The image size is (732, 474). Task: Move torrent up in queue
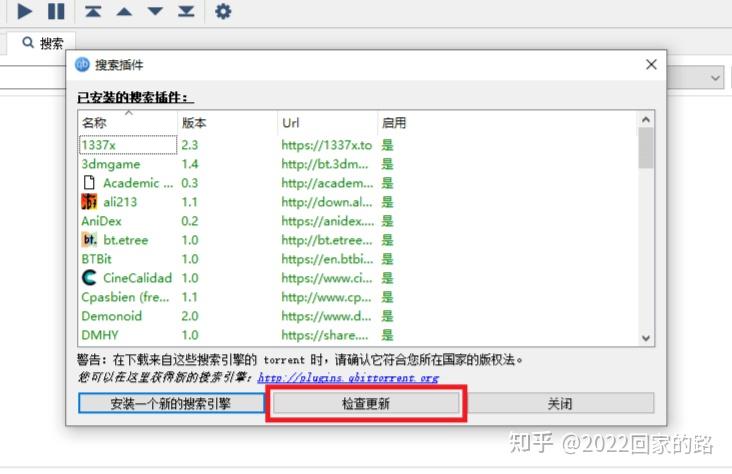[x=124, y=11]
